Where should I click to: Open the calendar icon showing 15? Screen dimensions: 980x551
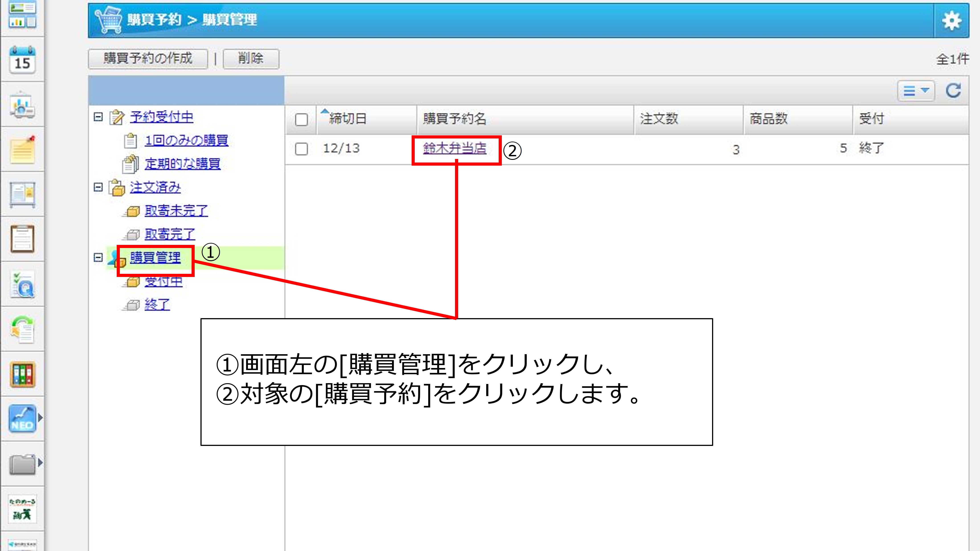(22, 60)
